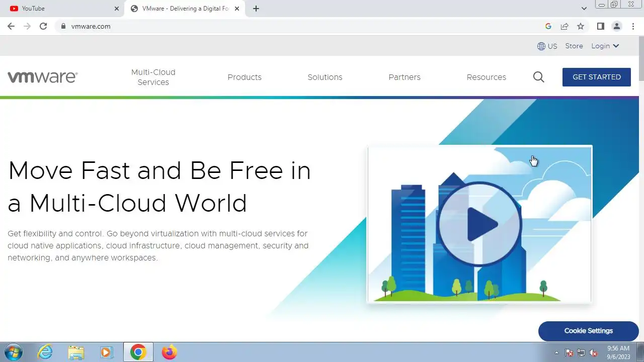Close the YouTube tab
644x362 pixels.
tap(117, 9)
